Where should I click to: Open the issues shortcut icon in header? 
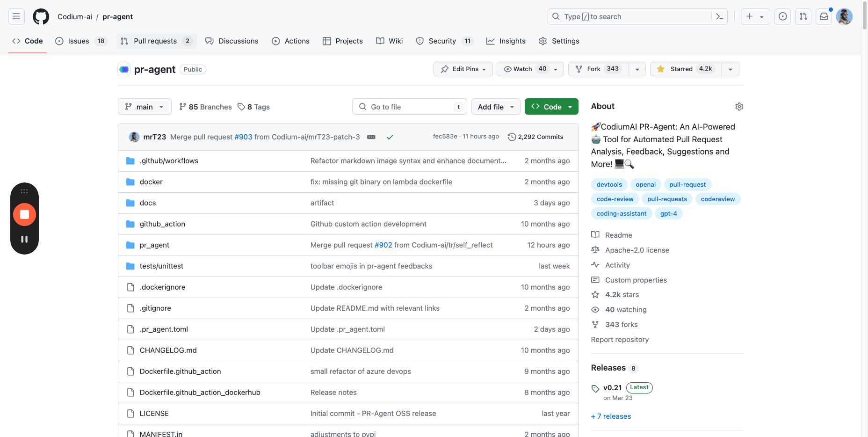point(782,16)
